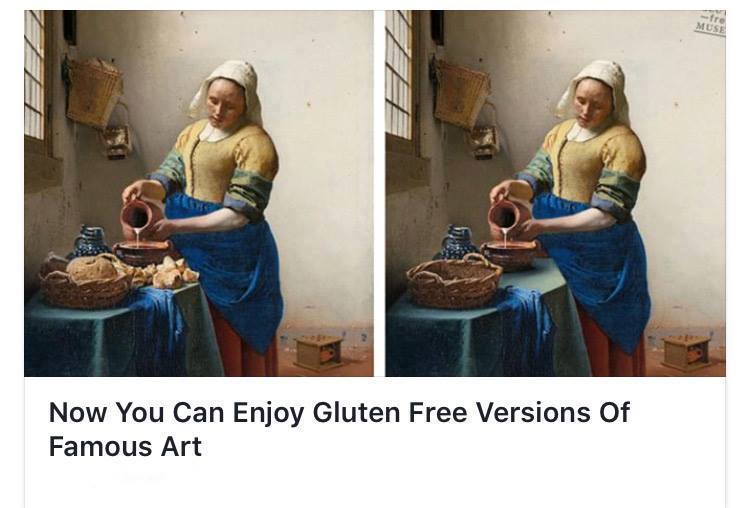Click the empty wicker basket on right table

pyautogui.click(x=454, y=282)
